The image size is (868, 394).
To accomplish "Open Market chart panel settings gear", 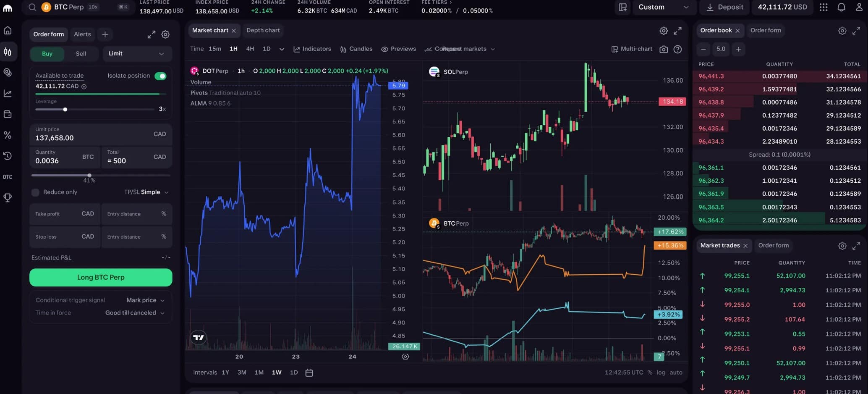I will click(664, 31).
